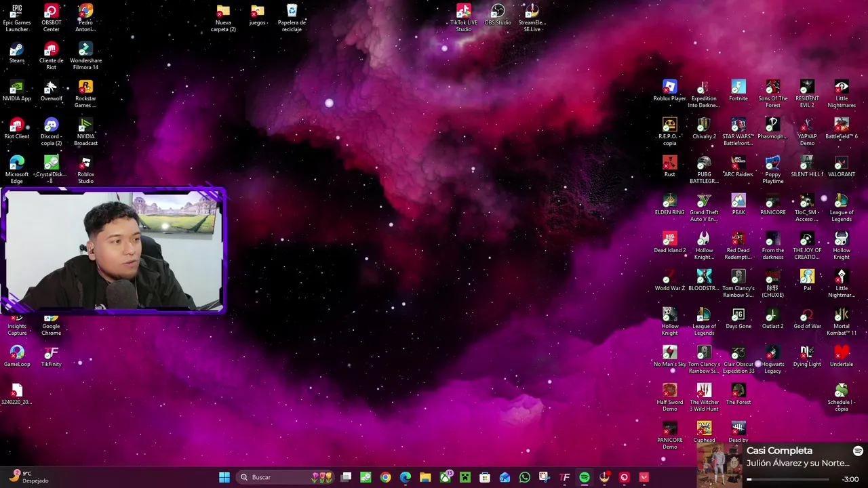Select PUBG BATTLEGROUNDS desktop icon

coord(704,169)
